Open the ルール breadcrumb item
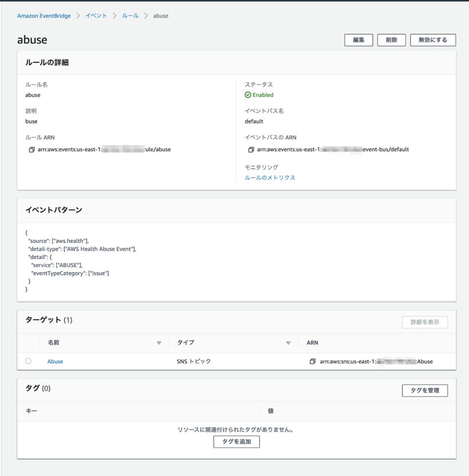This screenshot has height=476, width=469. click(x=130, y=16)
